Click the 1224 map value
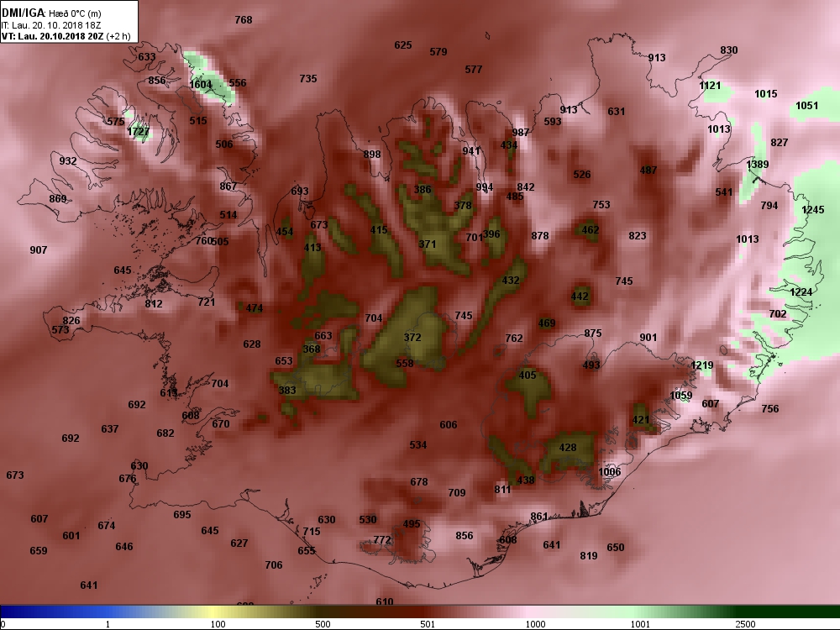Screen dimensions: 840x630 [801, 292]
